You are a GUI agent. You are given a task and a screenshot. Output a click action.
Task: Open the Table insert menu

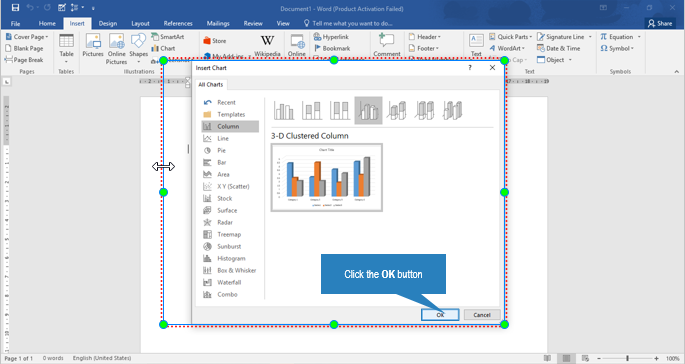click(66, 48)
